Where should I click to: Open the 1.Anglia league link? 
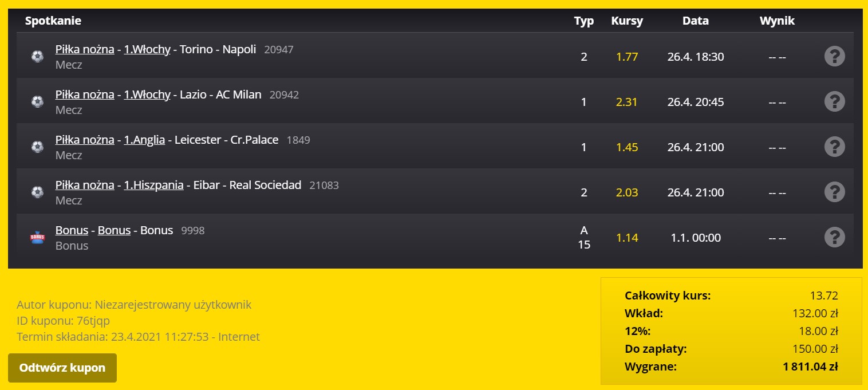pyautogui.click(x=144, y=140)
